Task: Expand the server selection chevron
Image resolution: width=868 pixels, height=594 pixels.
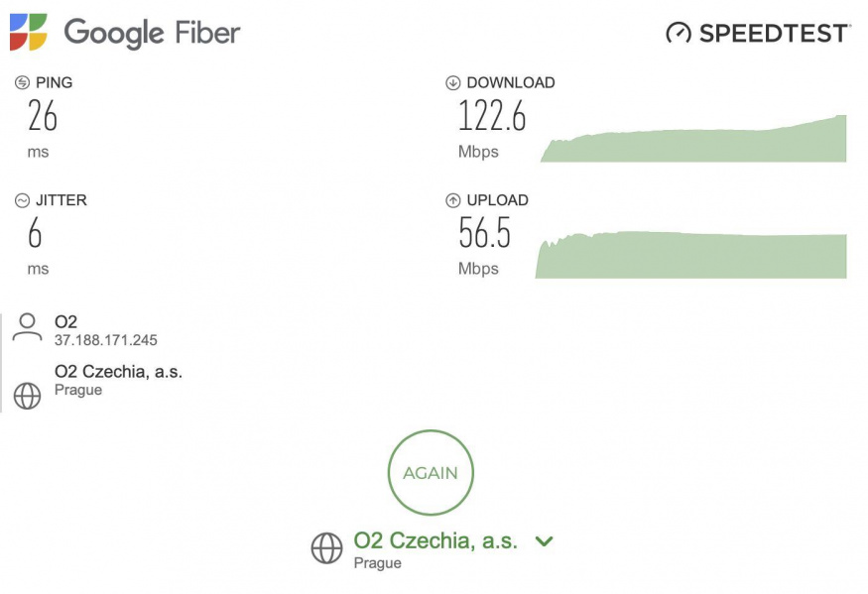Action: [x=544, y=541]
